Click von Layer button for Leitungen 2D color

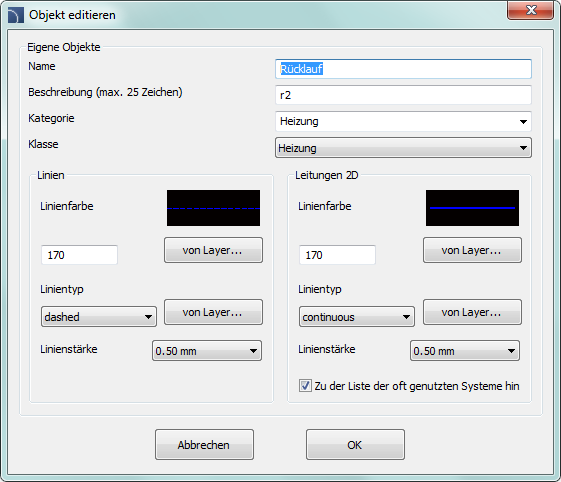pyautogui.click(x=472, y=250)
